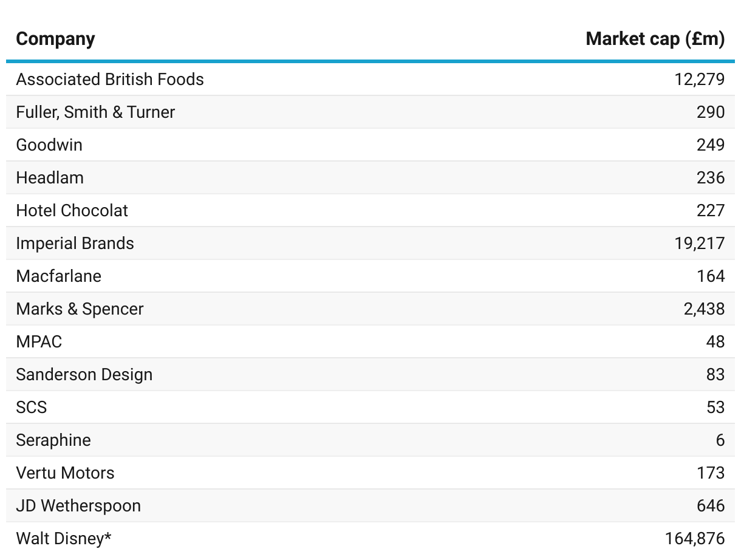Select the Vertu Motors row
741x560 pixels.
370,473
